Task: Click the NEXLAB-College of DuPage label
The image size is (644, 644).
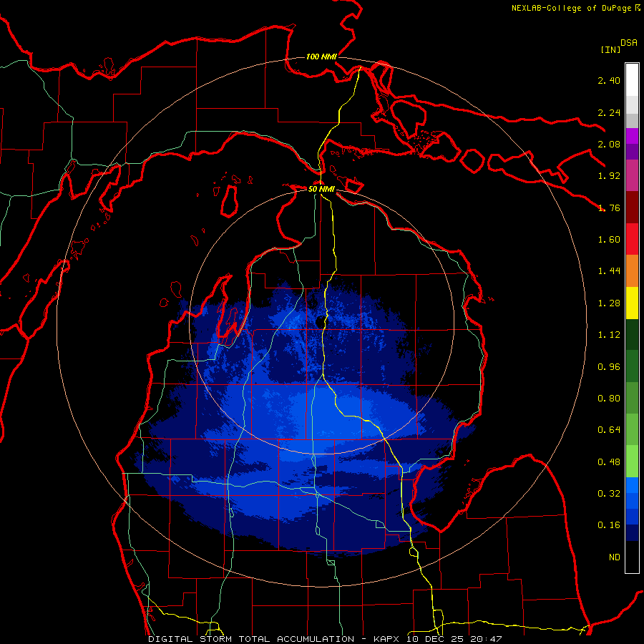Action: click(571, 8)
